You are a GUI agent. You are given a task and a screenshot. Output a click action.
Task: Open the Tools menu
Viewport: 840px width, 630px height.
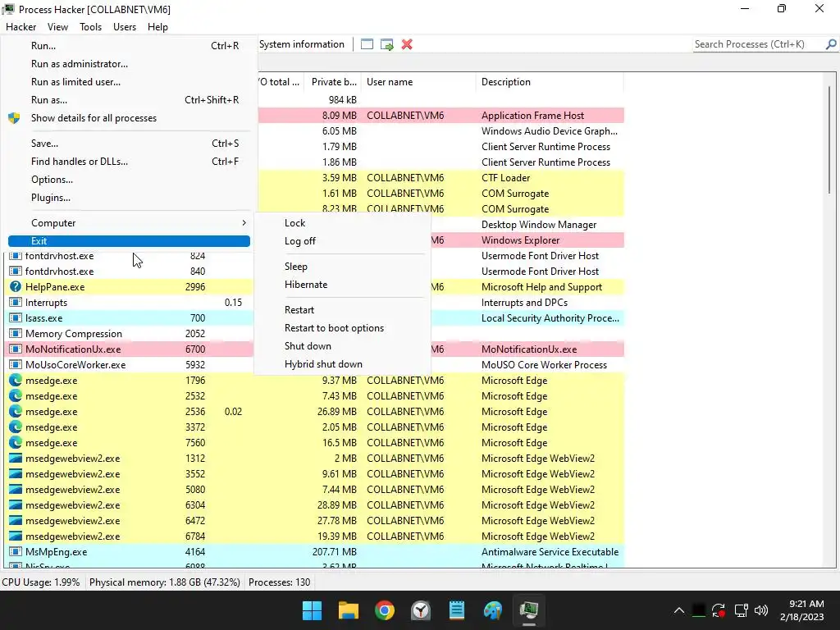point(90,27)
